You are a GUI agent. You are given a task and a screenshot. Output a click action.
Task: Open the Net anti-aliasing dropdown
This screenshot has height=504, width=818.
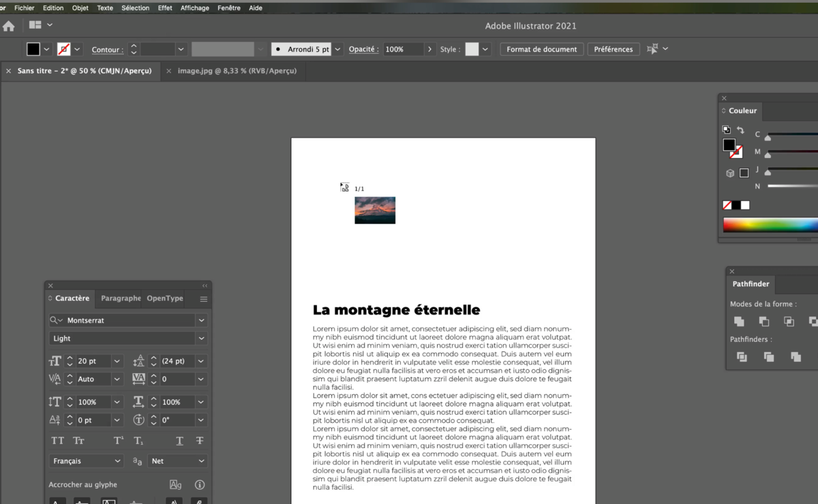click(177, 461)
